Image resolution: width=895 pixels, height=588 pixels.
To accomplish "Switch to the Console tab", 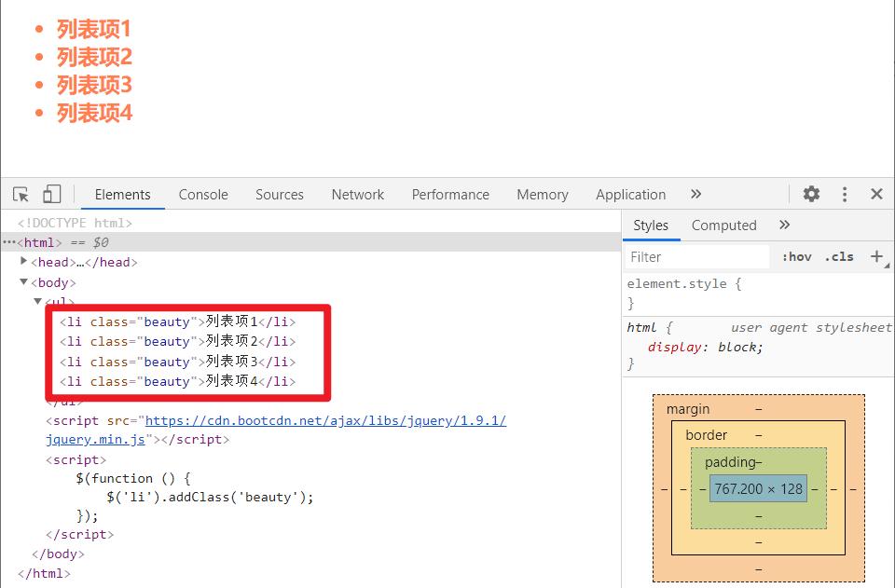I will (203, 194).
